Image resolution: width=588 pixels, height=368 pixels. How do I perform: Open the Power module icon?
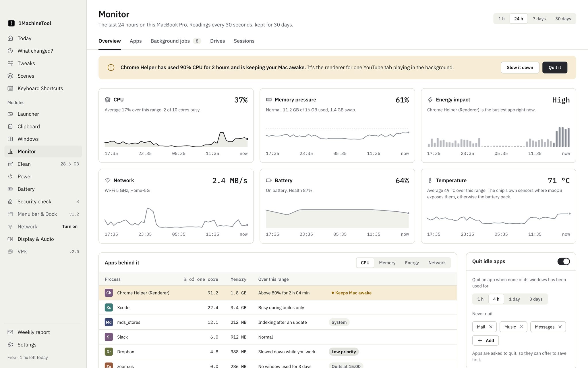[10, 177]
